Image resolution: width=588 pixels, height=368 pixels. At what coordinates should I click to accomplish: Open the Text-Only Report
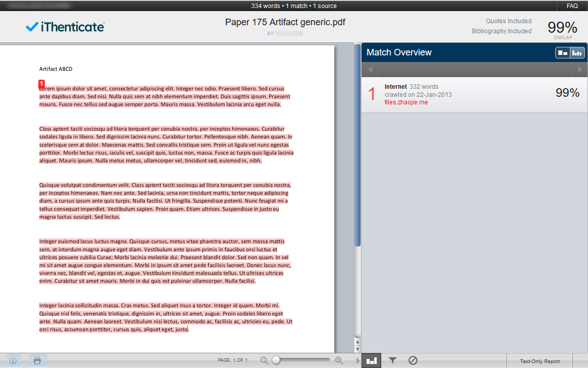tap(540, 361)
